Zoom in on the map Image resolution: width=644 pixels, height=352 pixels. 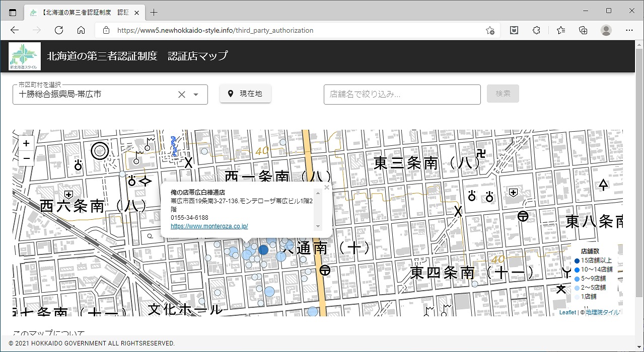(26, 143)
